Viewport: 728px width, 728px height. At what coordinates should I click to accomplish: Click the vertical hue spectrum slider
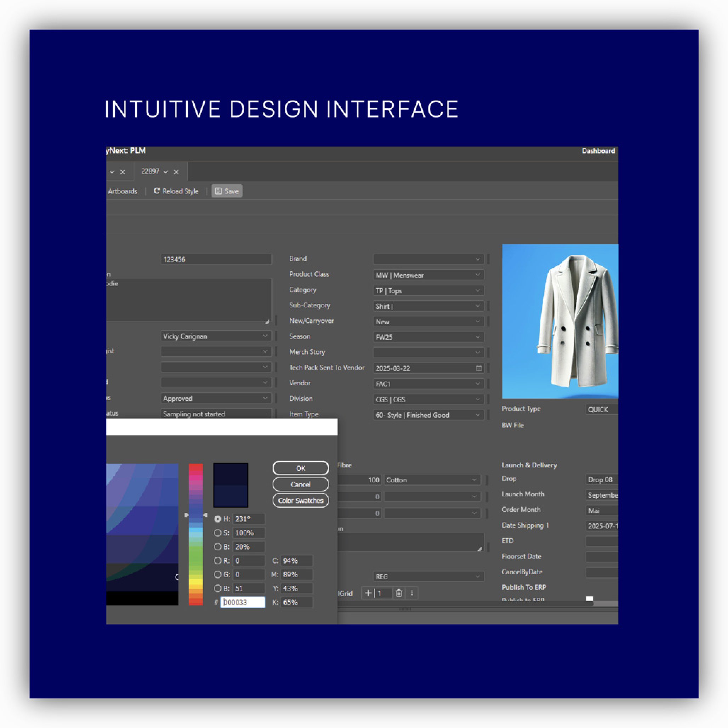(x=195, y=535)
